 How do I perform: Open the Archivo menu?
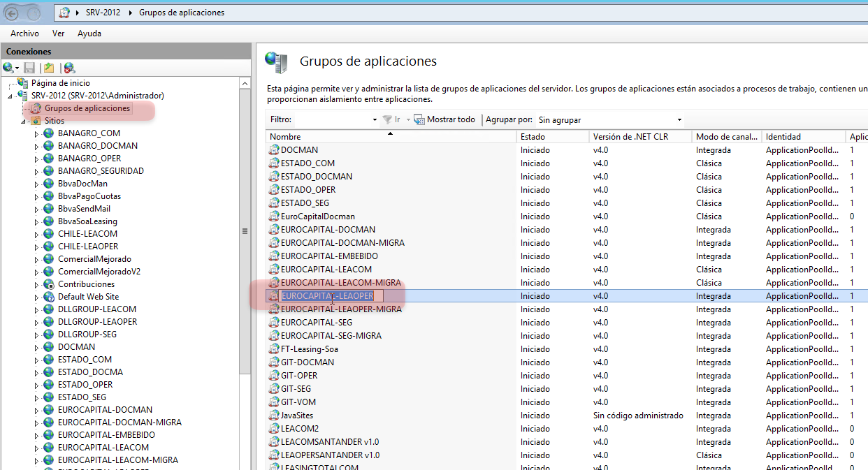(24, 33)
